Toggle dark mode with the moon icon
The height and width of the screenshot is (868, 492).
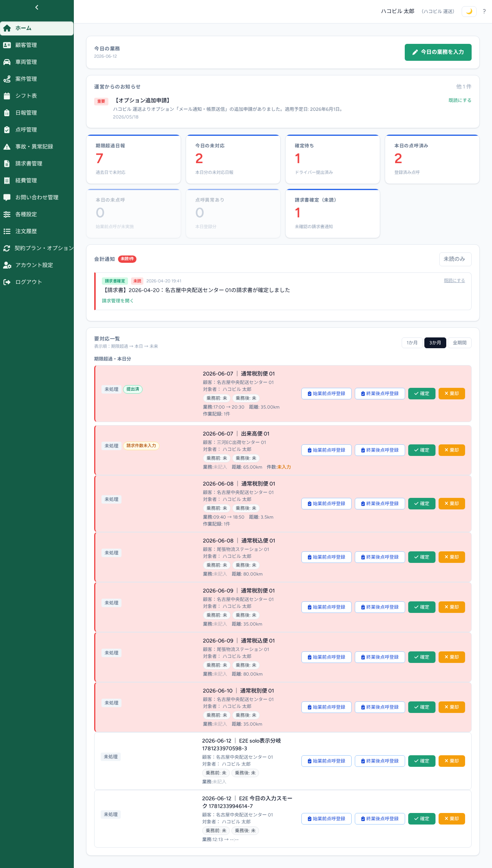click(x=469, y=12)
